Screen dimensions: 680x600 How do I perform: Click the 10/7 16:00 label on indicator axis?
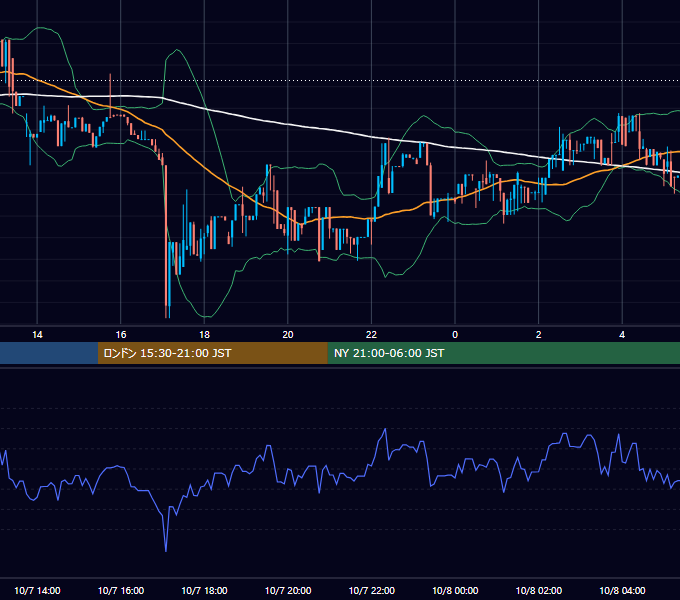[x=121, y=590]
